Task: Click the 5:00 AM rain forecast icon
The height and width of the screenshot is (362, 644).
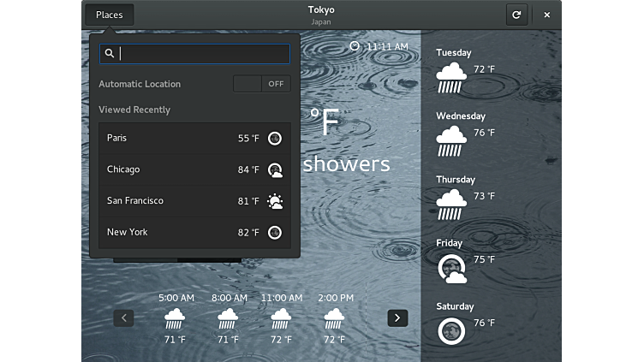Action: click(175, 318)
